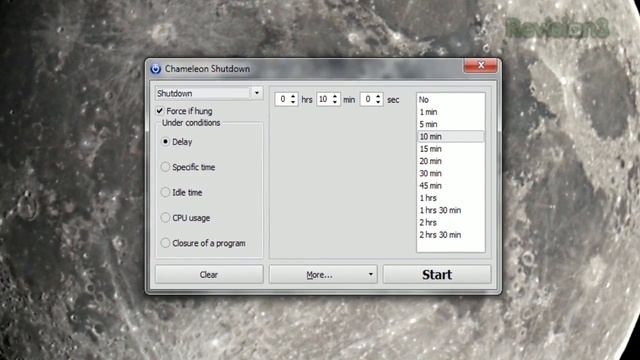This screenshot has height=360, width=640.
Task: Choose '1 min' preset delay
Action: pos(451,112)
